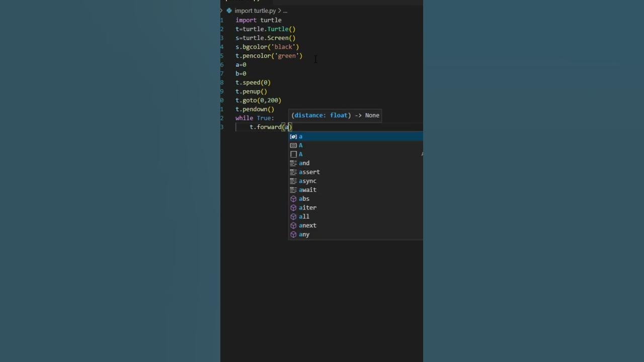Click on line 't=turtle.Turtle()'
The image size is (644, 362).
[x=266, y=29]
